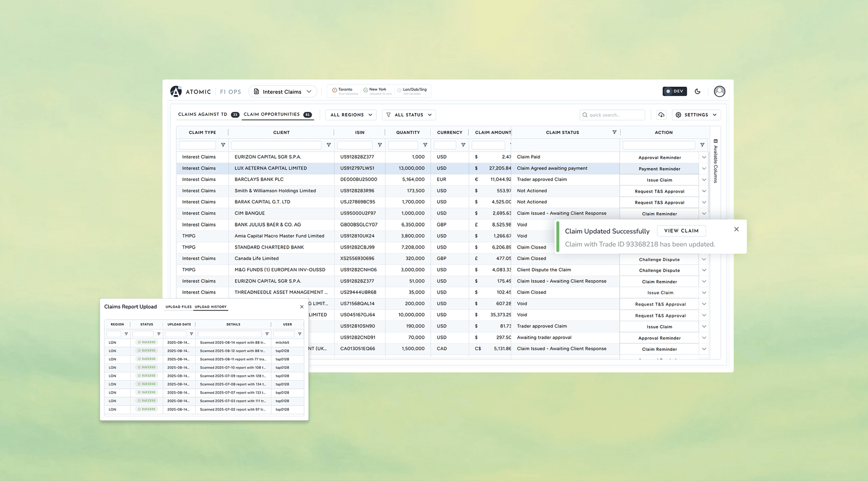868x481 pixels.
Task: Open the Upload Files tab
Action: (x=178, y=307)
